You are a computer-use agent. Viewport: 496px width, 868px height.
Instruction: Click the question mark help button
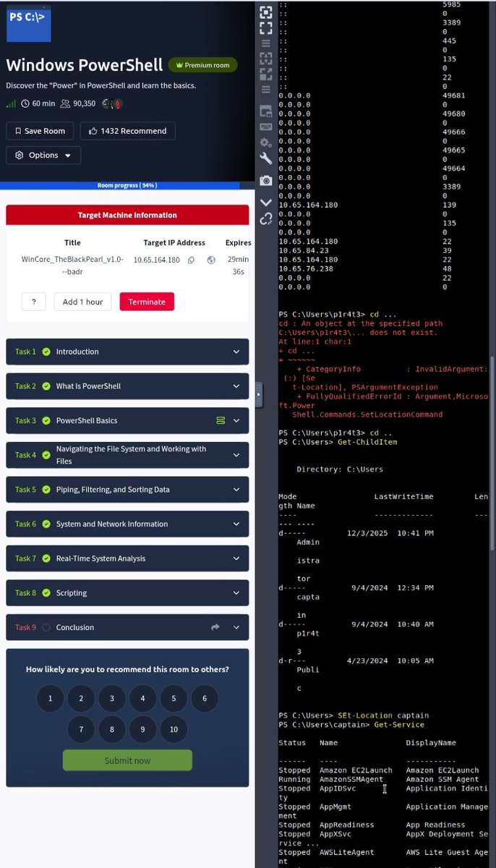[x=34, y=302]
